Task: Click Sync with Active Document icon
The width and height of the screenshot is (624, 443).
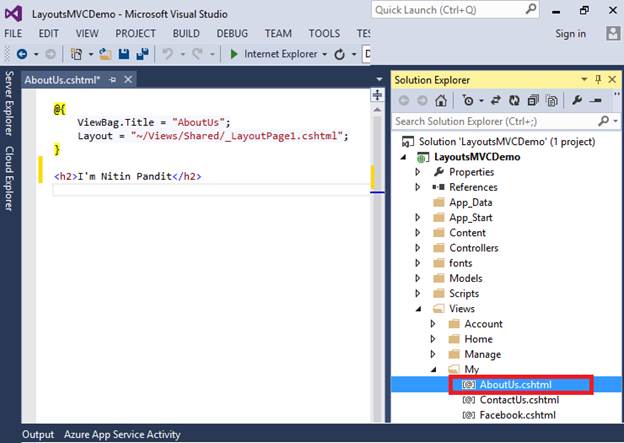Action: pos(497,101)
